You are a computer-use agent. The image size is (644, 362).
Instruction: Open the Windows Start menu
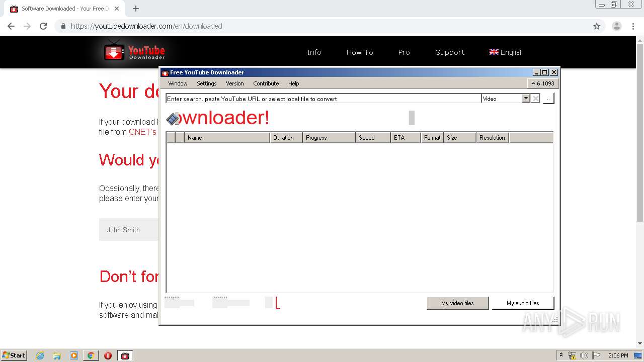pos(14,355)
